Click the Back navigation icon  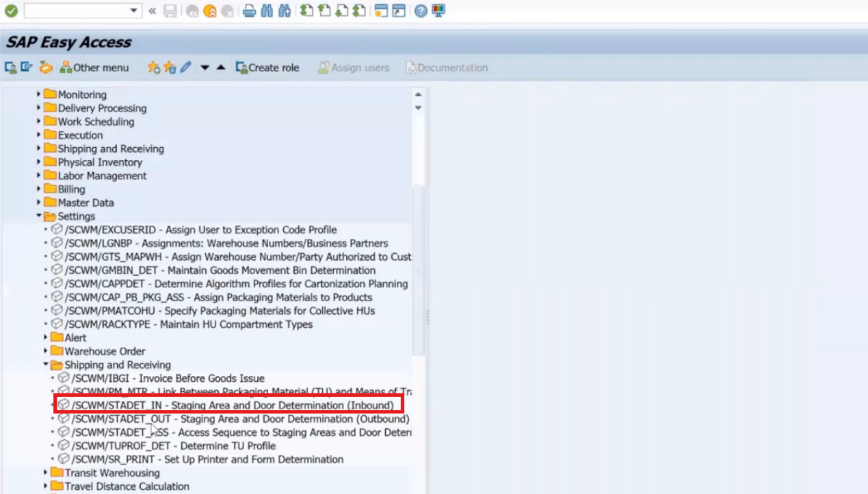point(192,11)
